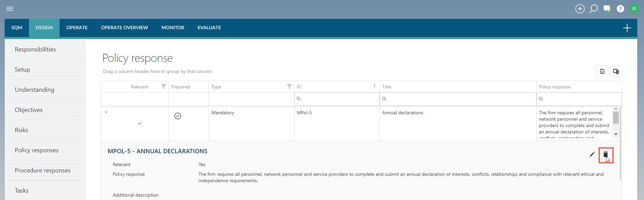Open the Relevant column filter
The height and width of the screenshot is (200, 644).
[164, 86]
